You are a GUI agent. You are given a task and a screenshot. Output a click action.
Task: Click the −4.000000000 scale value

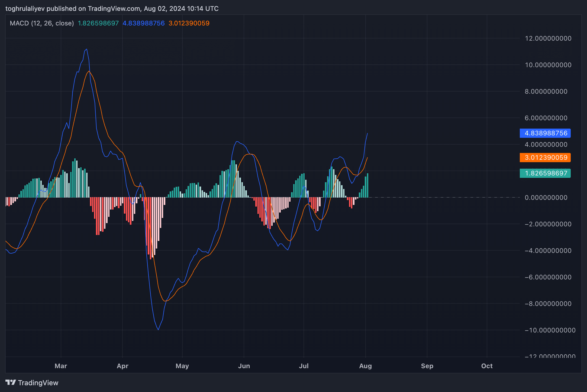click(548, 251)
